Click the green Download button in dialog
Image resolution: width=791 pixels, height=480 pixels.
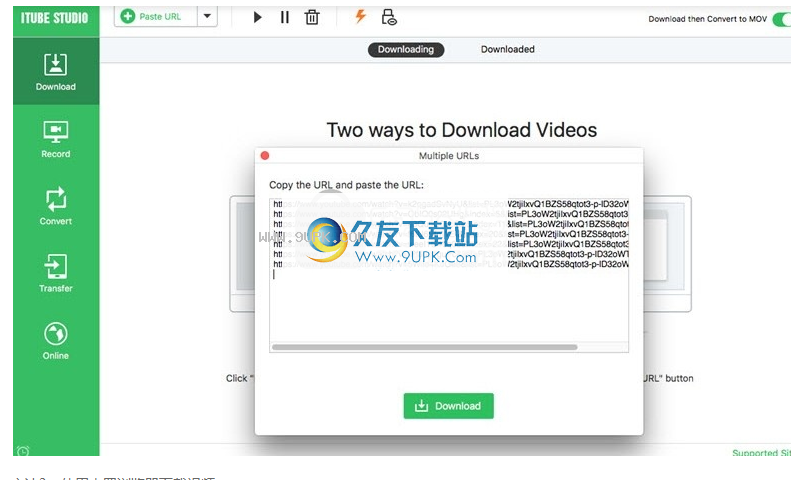[x=448, y=406]
